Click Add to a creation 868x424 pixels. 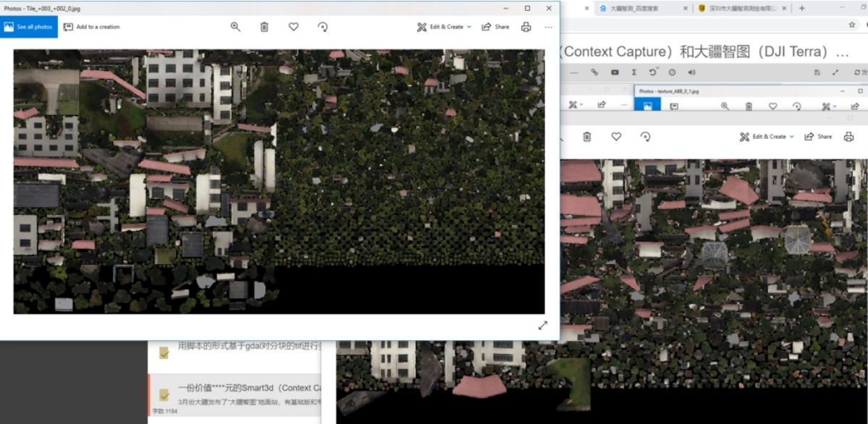(x=91, y=27)
